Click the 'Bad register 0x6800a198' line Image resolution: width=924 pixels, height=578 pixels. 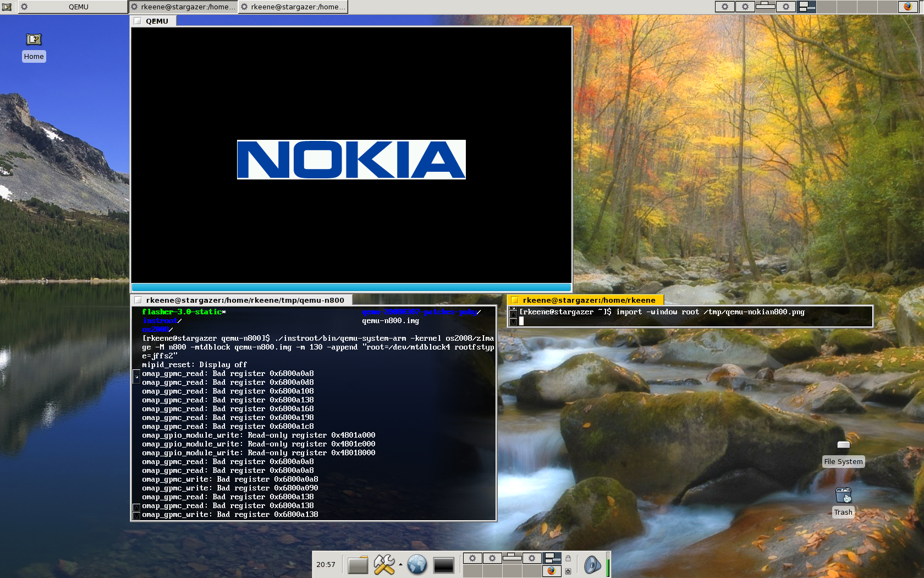228,418
